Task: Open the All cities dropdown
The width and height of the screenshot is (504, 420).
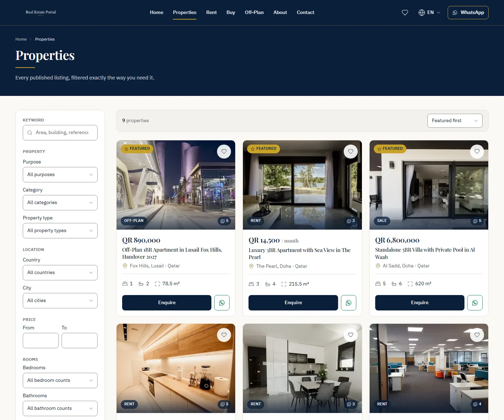Action: coord(60,301)
